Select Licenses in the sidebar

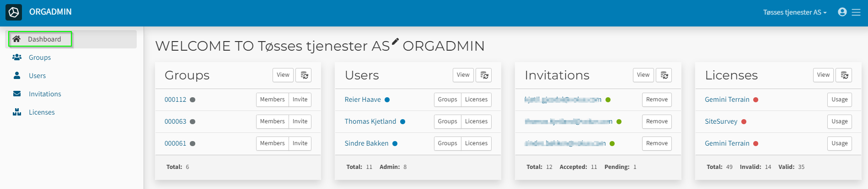(42, 112)
